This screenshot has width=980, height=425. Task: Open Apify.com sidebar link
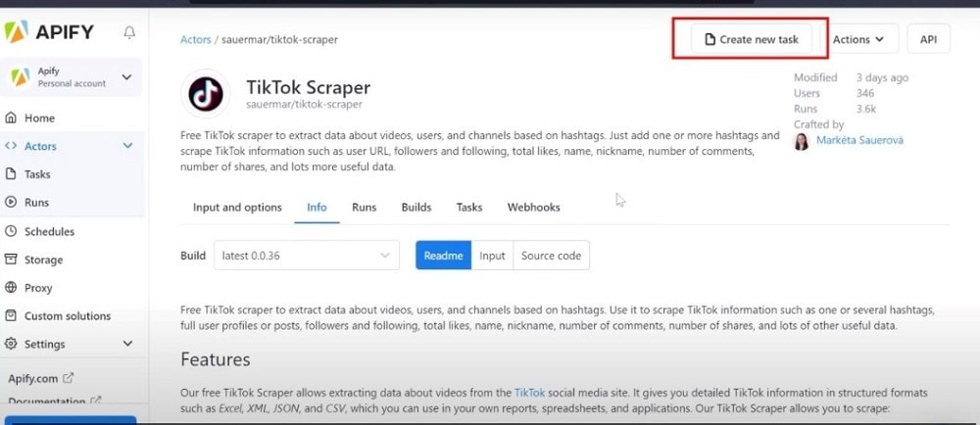tap(33, 378)
